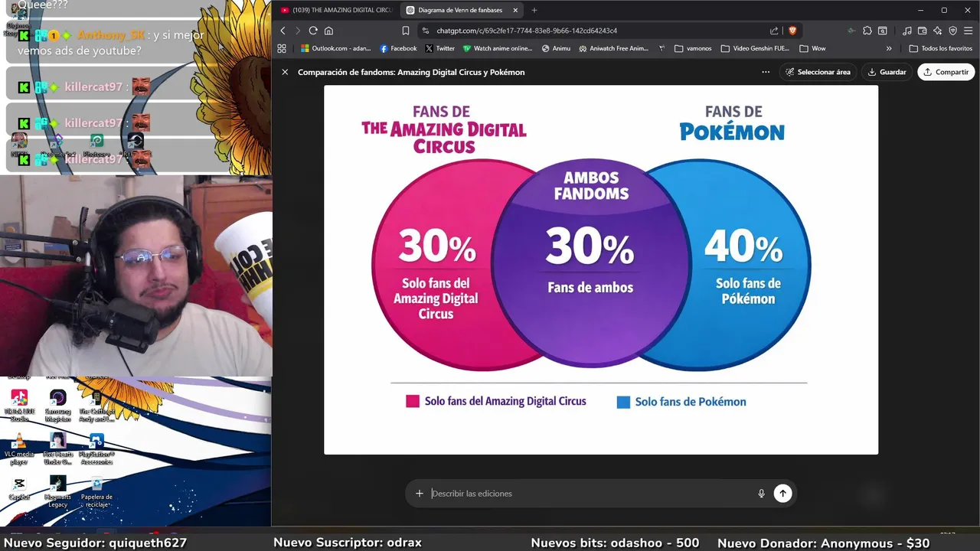Open Five Hearts Under One desktop shortcut
This screenshot has height=551, width=980.
click(x=57, y=449)
